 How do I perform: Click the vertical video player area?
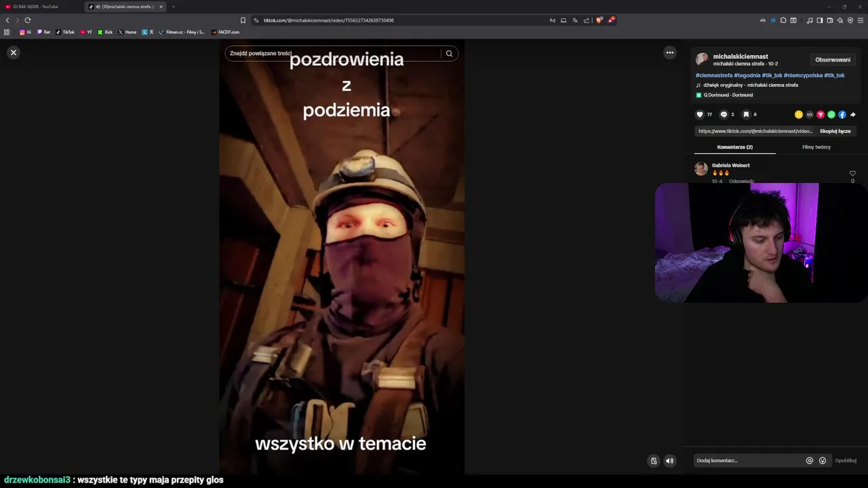(x=342, y=258)
